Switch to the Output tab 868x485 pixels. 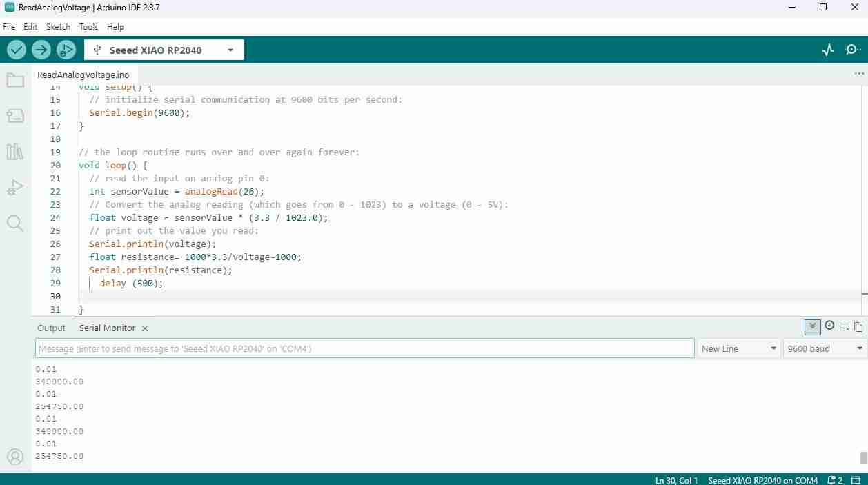pyautogui.click(x=51, y=328)
